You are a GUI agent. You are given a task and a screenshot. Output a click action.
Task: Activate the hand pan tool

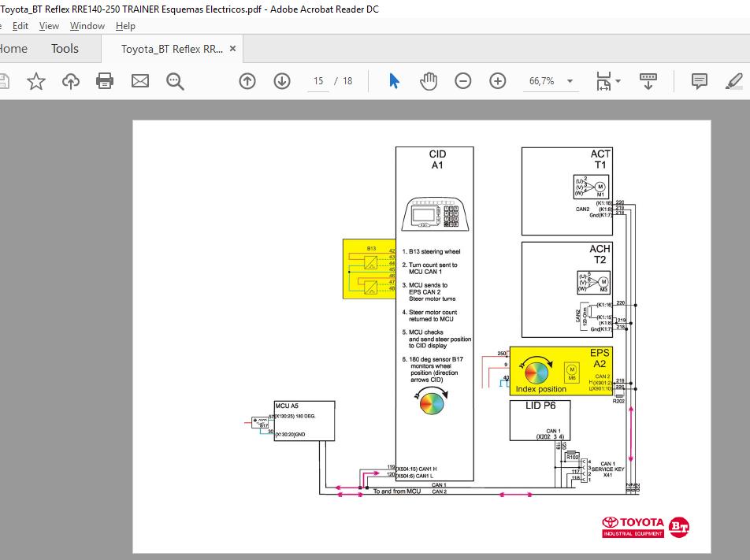(429, 81)
